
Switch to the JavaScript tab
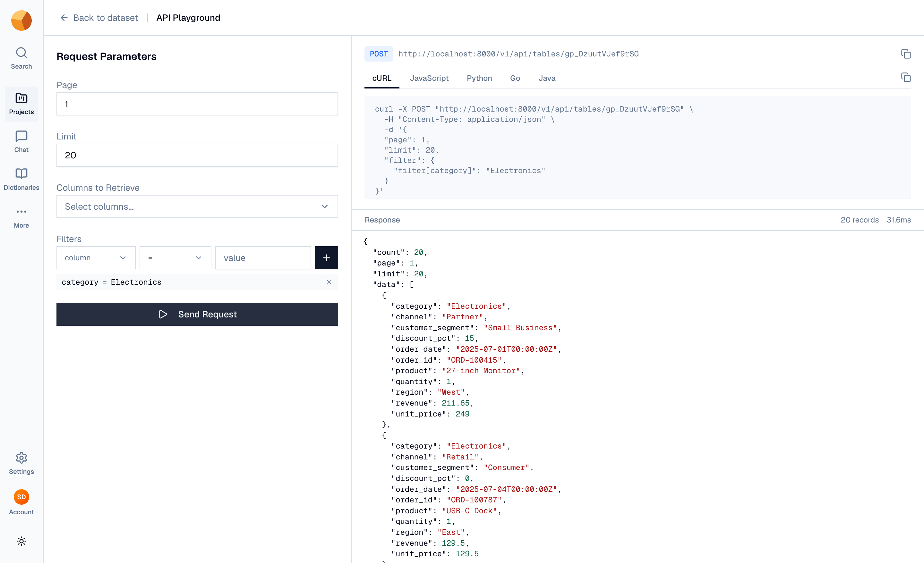(429, 78)
